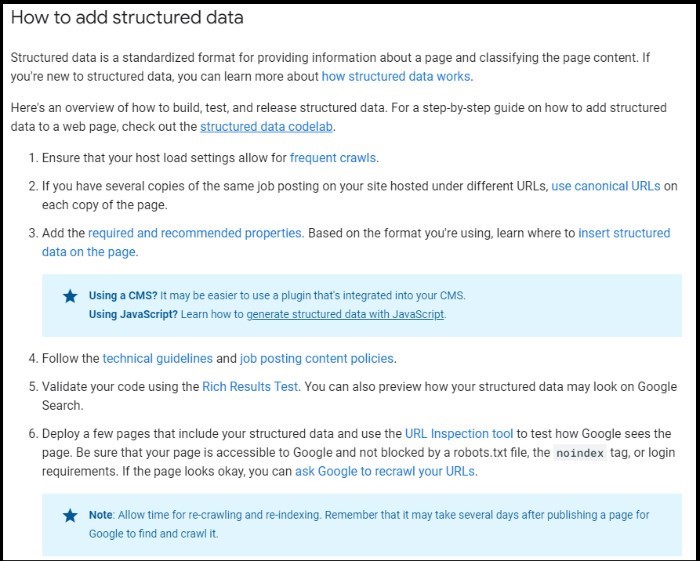This screenshot has width=700, height=561.
Task: Click the 'How to add structured data' heading
Action: pyautogui.click(x=127, y=17)
